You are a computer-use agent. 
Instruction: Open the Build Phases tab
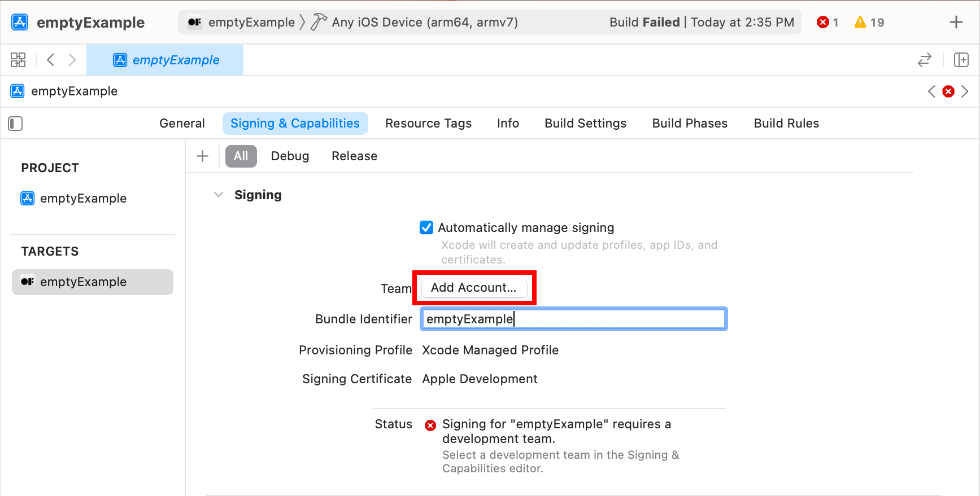[x=690, y=124]
